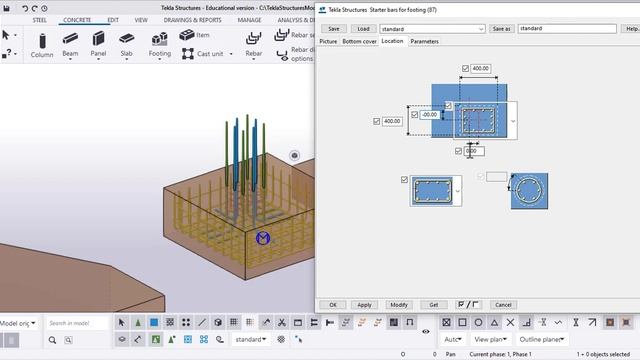The image size is (640, 360).
Task: Click the triangle snap switch icon
Action: click(x=494, y=323)
